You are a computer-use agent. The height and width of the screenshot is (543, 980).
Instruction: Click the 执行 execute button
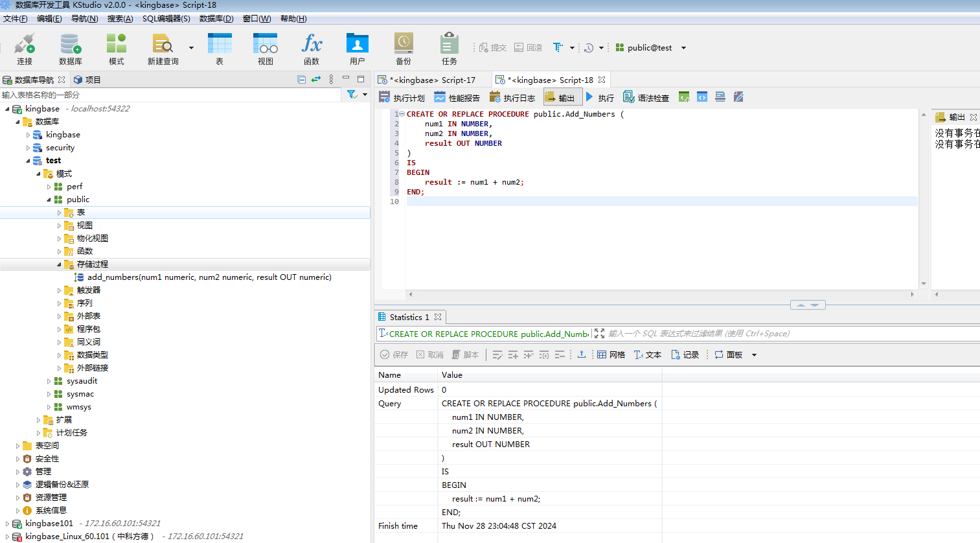[x=600, y=98]
